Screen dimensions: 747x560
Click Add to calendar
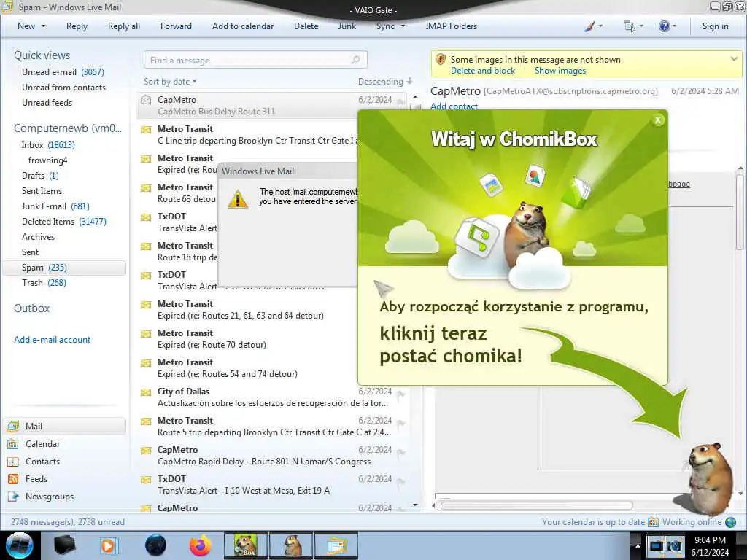[x=243, y=26]
